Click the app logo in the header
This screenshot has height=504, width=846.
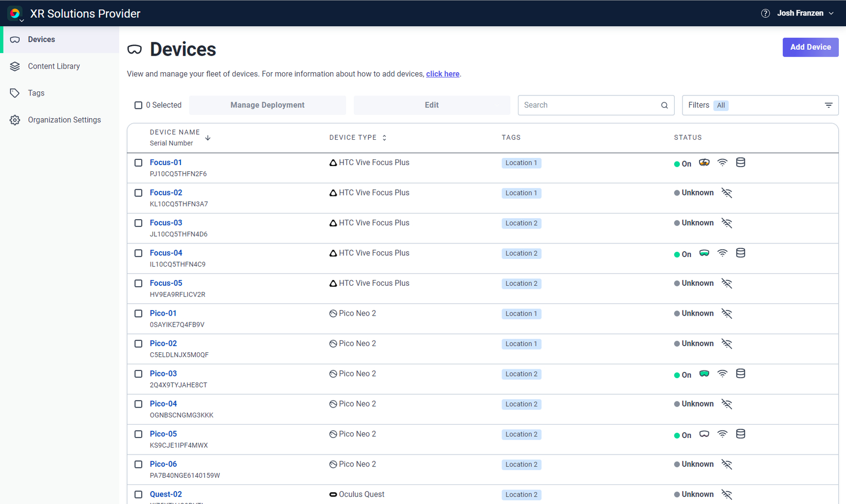point(14,13)
